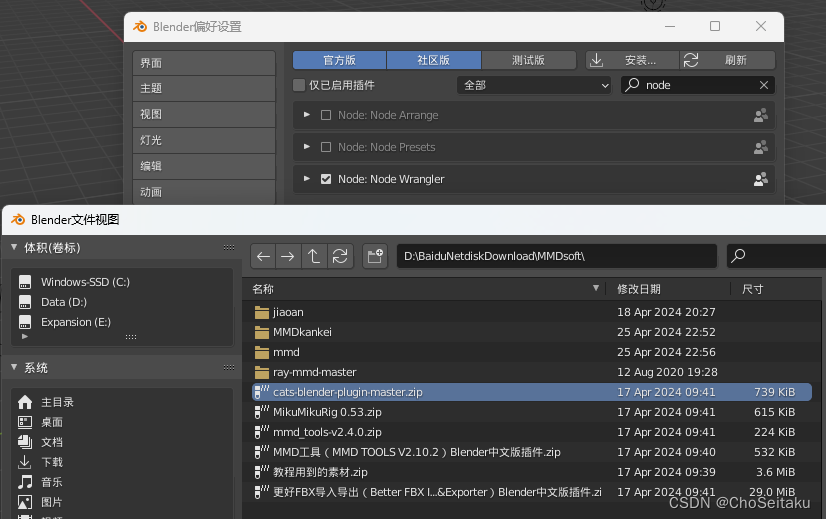This screenshot has width=826, height=519.
Task: Select MMD工具 MMD TOOLS V2.10.2 zip file
Action: (x=532, y=453)
